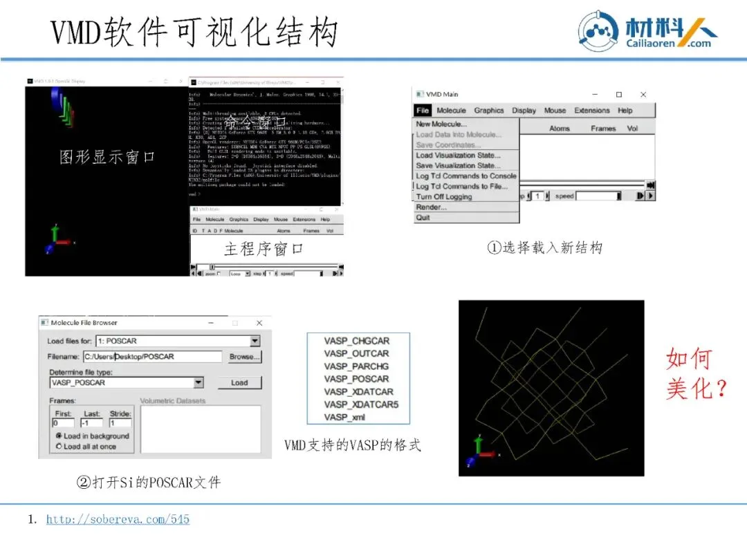Image resolution: width=747 pixels, height=560 pixels.
Task: Click VMD Main window title icon
Action: click(x=420, y=94)
